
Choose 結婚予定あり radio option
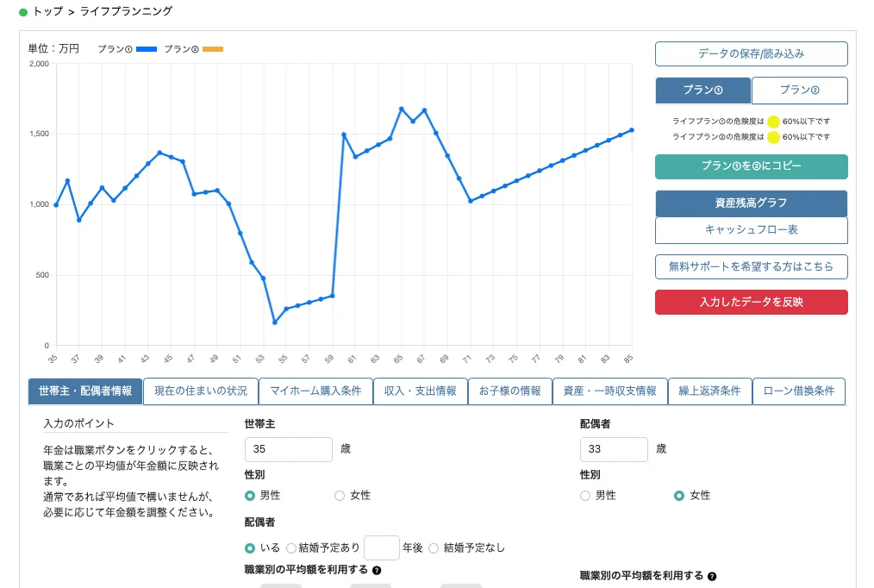[x=291, y=548]
